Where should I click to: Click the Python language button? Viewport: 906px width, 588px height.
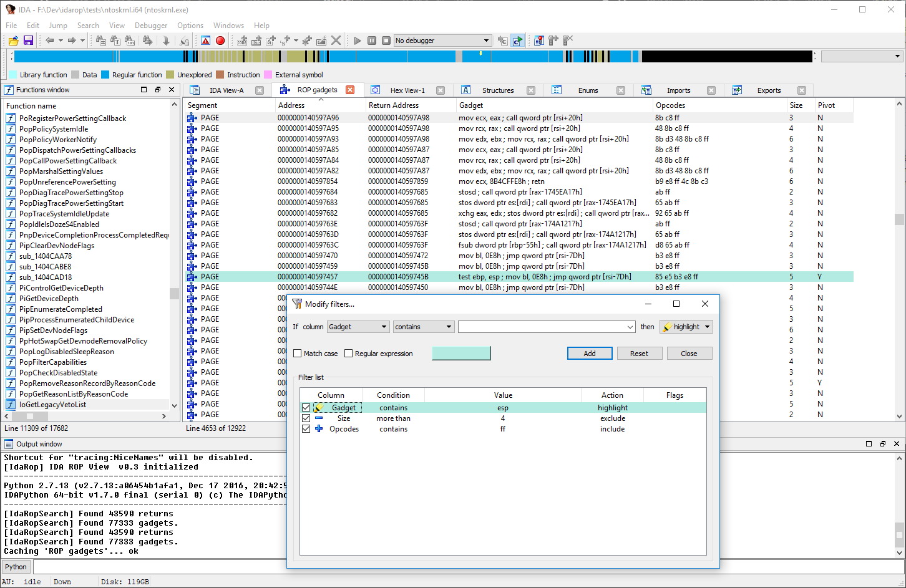coord(16,567)
